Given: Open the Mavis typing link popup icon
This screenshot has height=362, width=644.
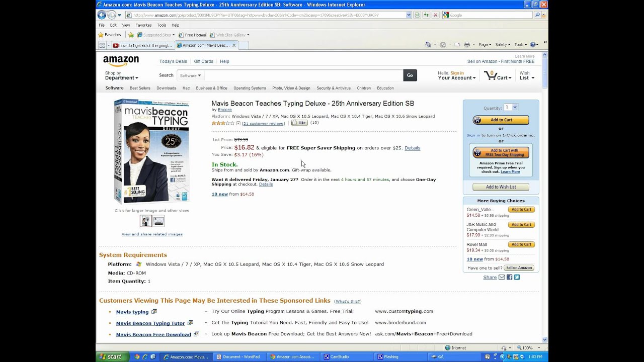Looking at the screenshot, I should (154, 312).
